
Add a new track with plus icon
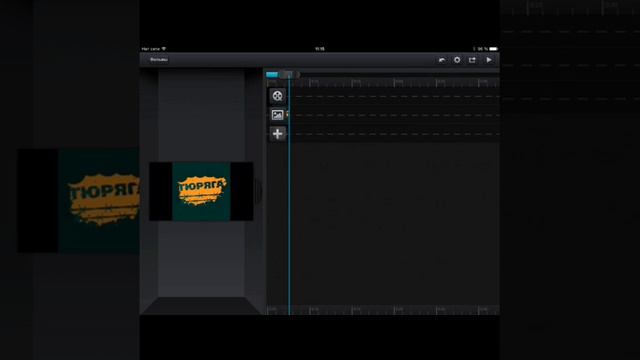278,134
